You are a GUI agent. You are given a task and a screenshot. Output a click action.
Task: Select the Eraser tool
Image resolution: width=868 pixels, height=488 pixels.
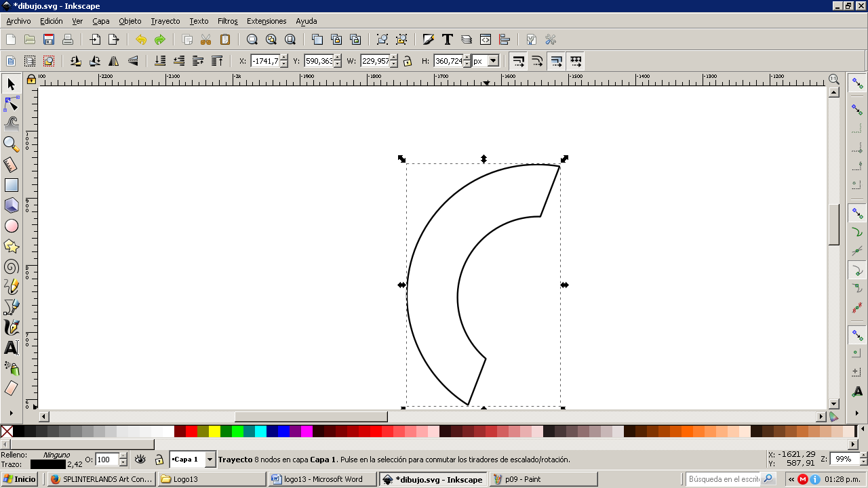[12, 388]
